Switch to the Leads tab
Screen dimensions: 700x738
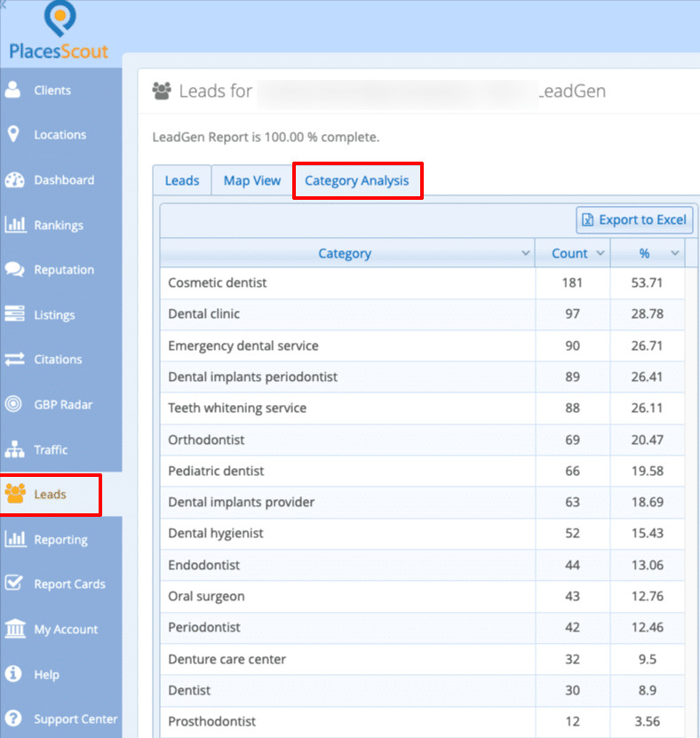pos(182,180)
